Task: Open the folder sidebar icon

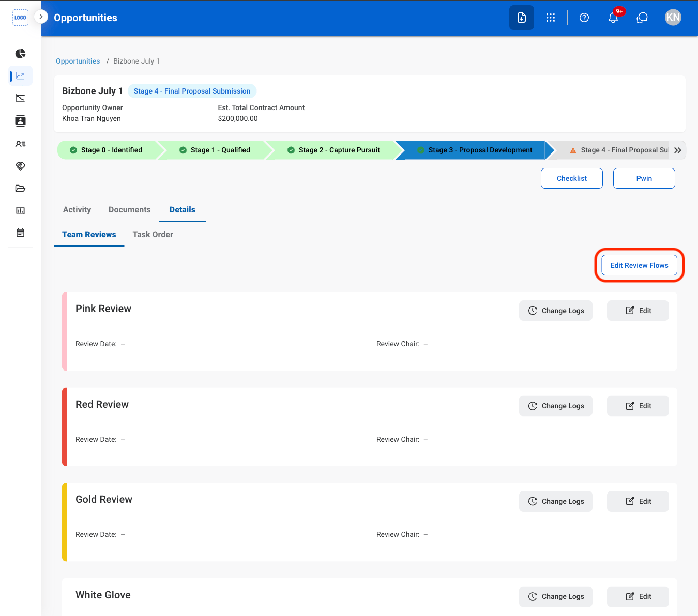Action: (x=20, y=188)
